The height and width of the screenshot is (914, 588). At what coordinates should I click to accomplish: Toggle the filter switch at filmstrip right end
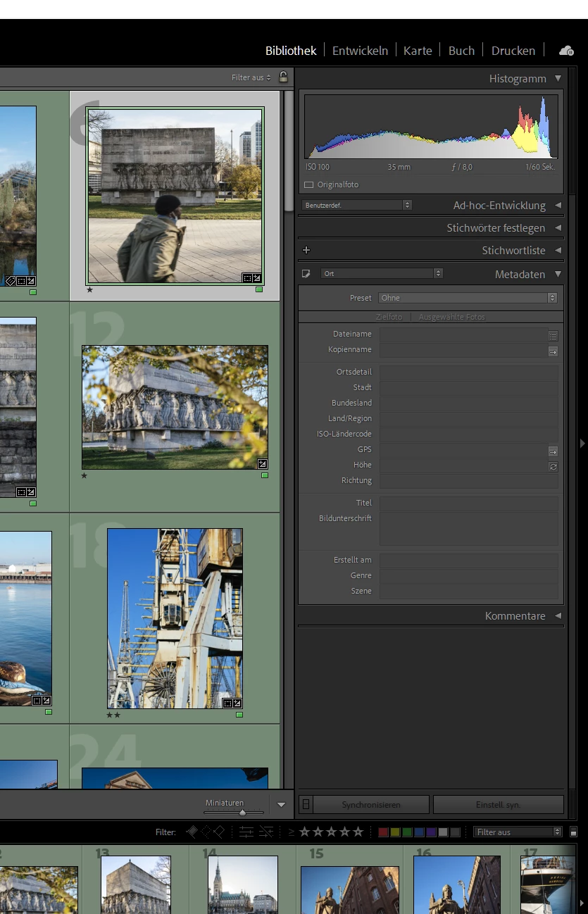coord(573,832)
